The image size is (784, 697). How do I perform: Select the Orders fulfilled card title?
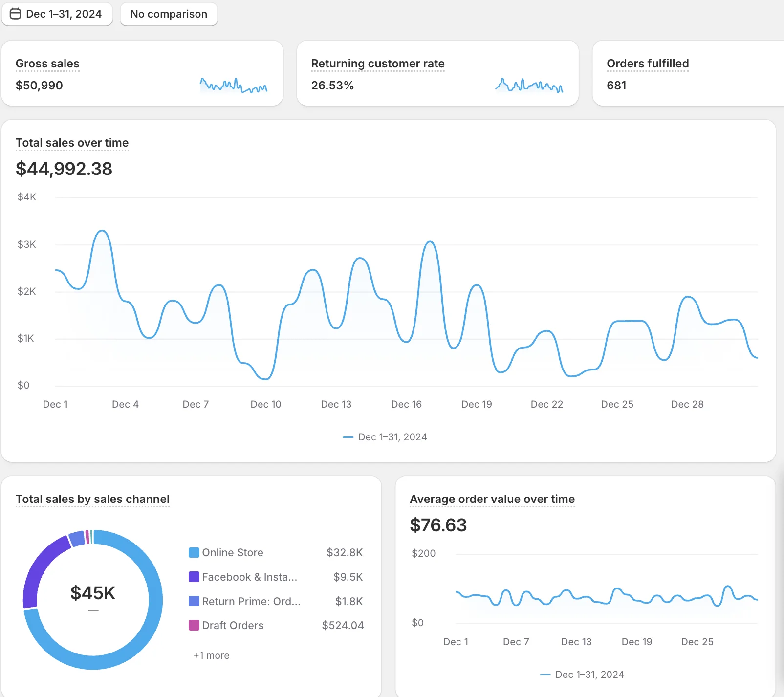tap(648, 64)
